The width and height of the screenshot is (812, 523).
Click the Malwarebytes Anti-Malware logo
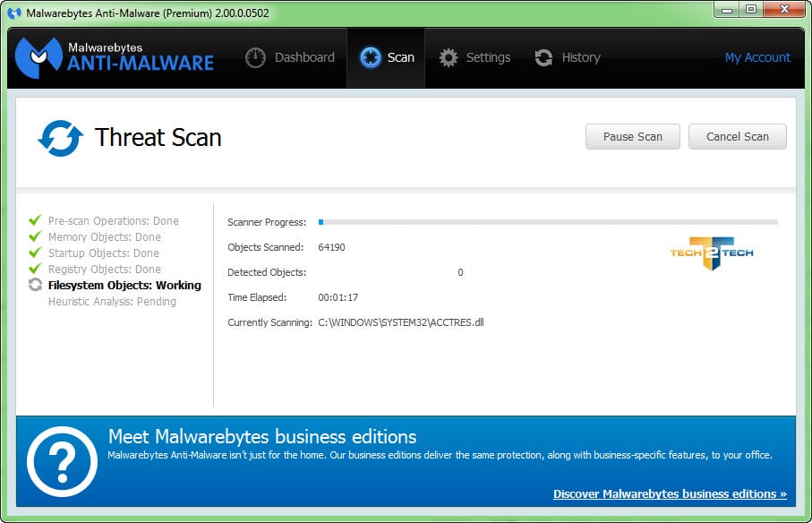click(114, 57)
